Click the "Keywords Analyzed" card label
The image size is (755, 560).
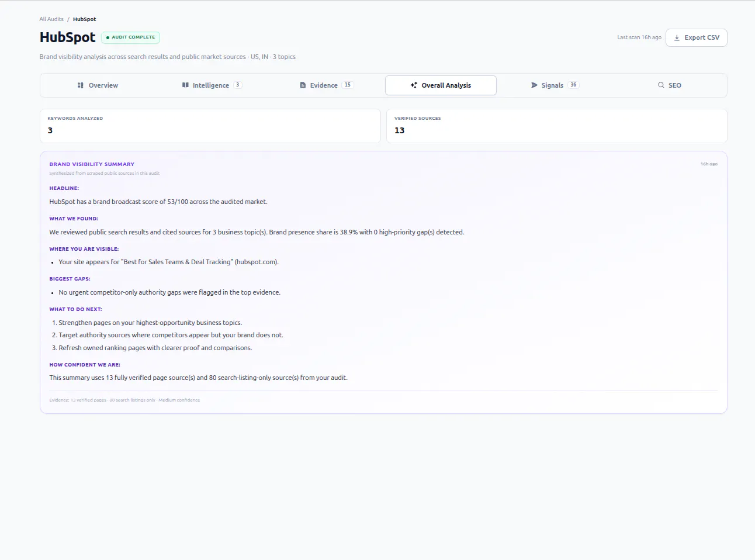[75, 119]
